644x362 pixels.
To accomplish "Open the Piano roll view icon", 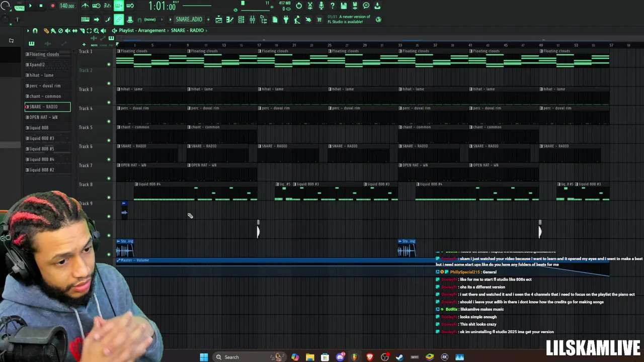I will click(x=230, y=19).
